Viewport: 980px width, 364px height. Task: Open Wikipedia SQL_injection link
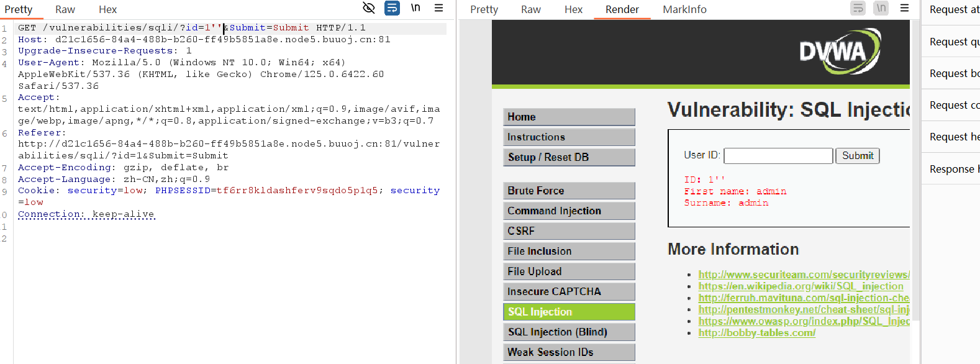tap(801, 286)
